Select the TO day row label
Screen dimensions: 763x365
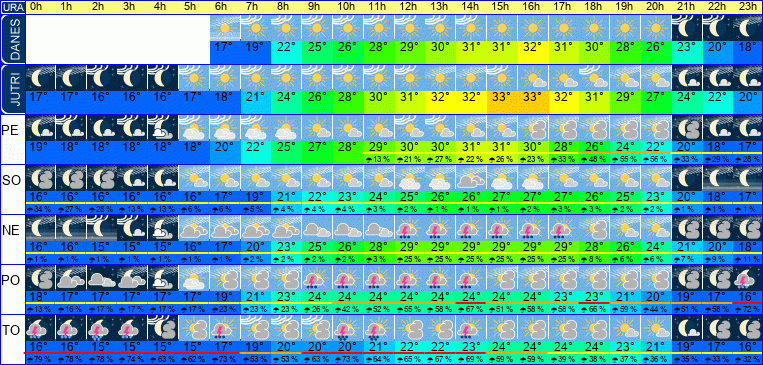coord(11,330)
